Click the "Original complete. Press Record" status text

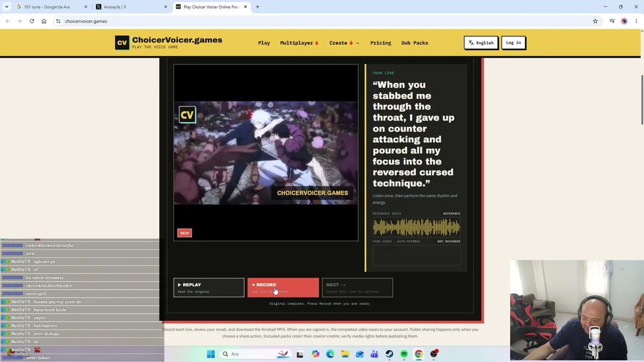click(x=320, y=304)
